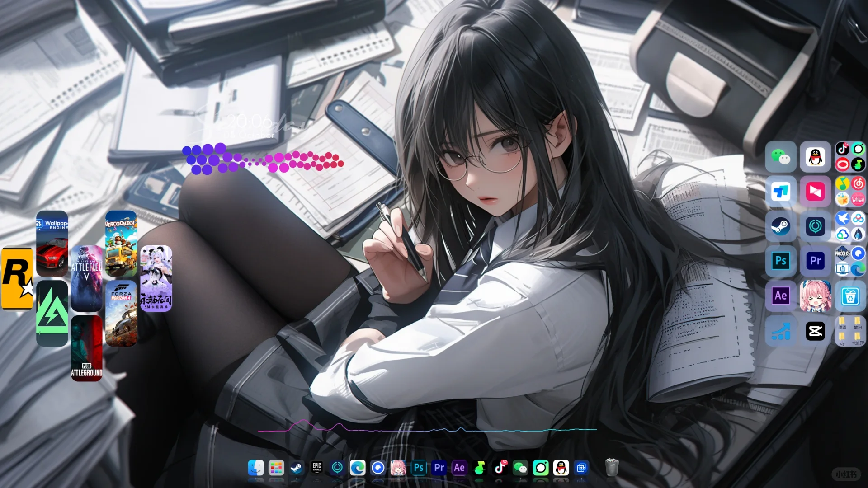Viewport: 868px width, 488px height.
Task: Open Douyin in the top-right folder group
Action: 843,149
